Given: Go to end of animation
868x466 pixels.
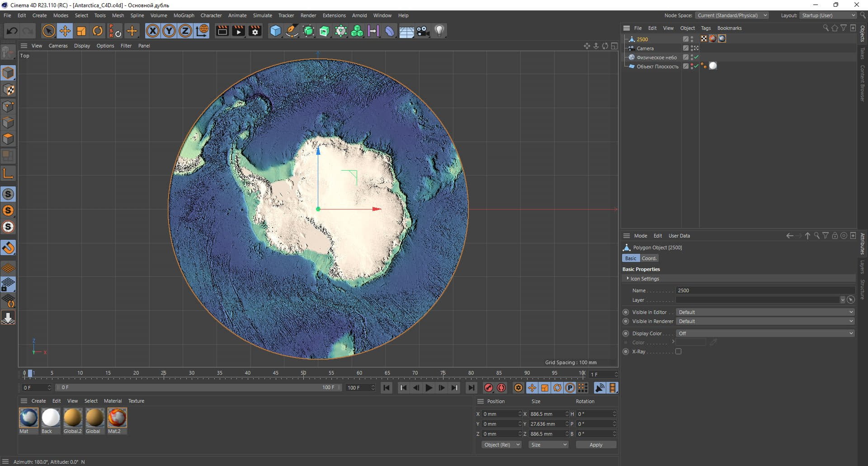Looking at the screenshot, I should (471, 388).
